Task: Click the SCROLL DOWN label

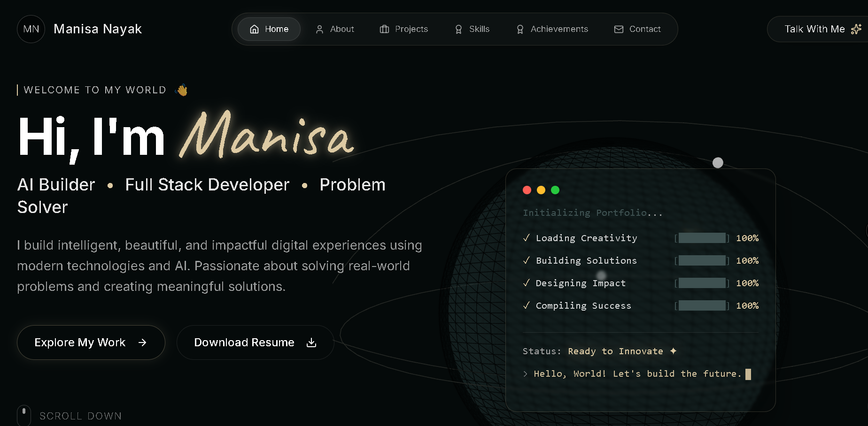Action: pyautogui.click(x=80, y=416)
